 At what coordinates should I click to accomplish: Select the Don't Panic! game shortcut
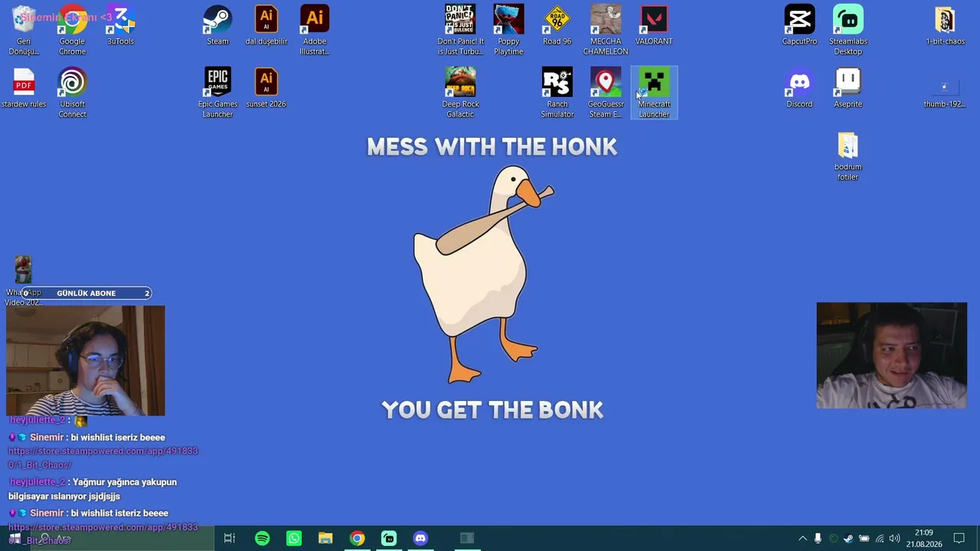tap(460, 31)
